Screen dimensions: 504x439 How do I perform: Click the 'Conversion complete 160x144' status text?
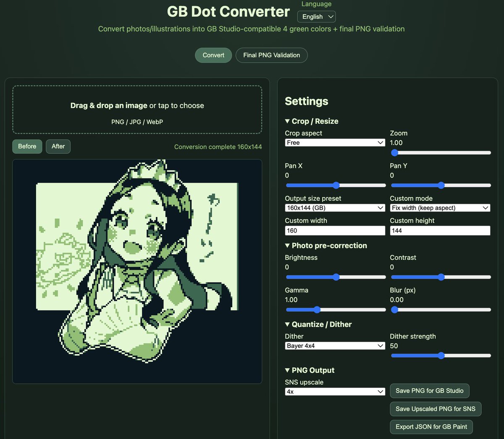click(x=218, y=147)
